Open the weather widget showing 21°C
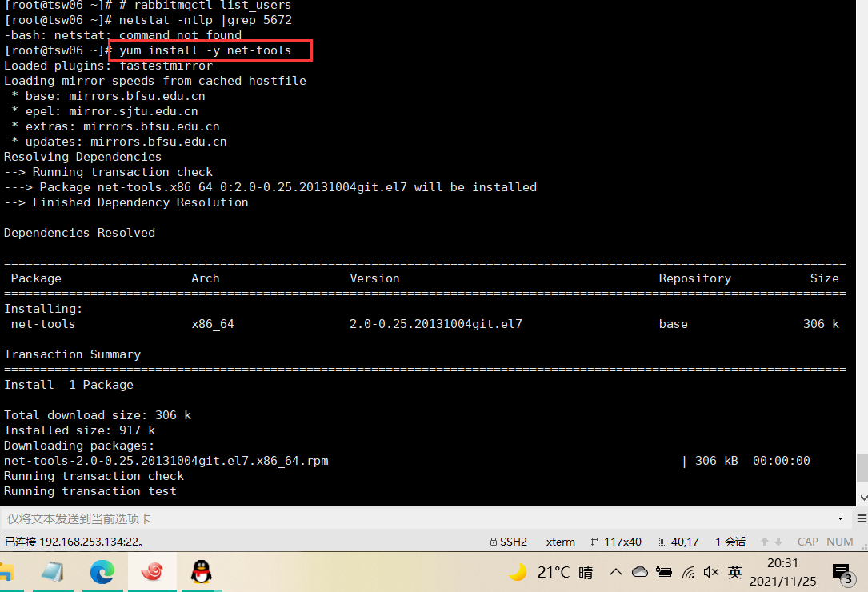The image size is (868, 592). pyautogui.click(x=551, y=571)
